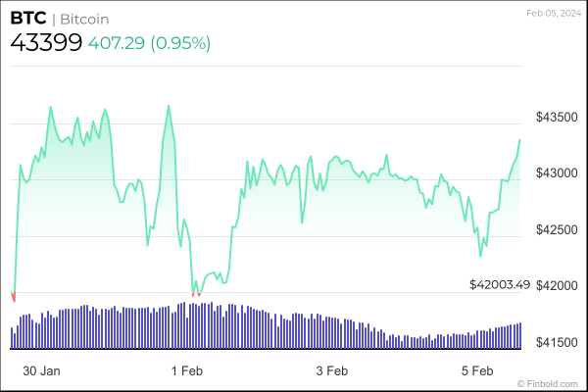Select the 3 Feb date on the x-axis
Screen dimensions: 588x392
pos(331,370)
